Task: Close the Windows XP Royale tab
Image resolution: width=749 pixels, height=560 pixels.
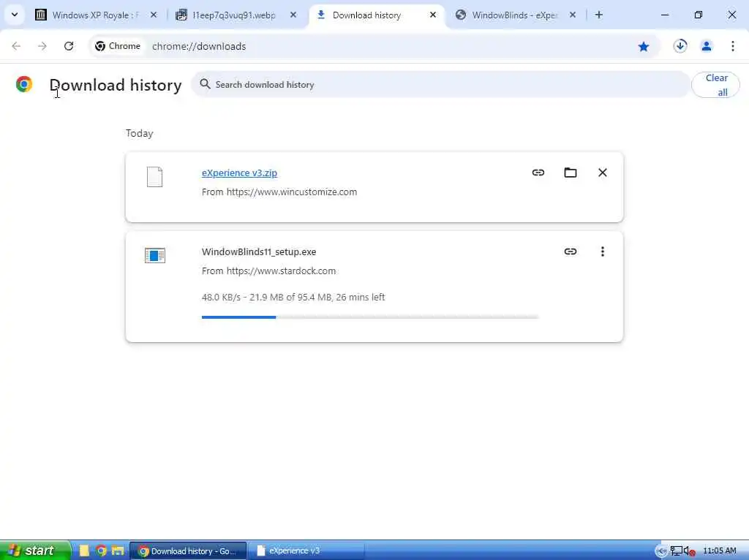Action: tap(154, 15)
